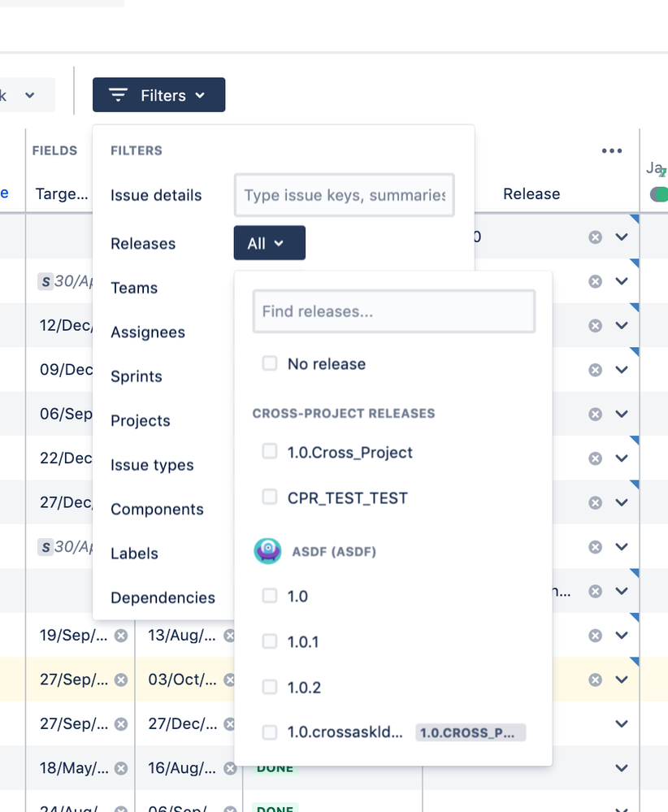Screen dimensions: 668x812
Task: Click the ASDF project avatar in release list
Action: (x=267, y=550)
